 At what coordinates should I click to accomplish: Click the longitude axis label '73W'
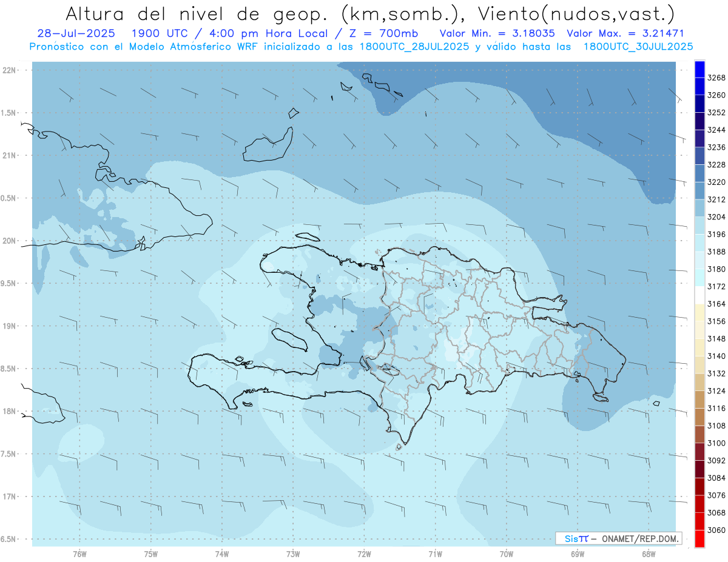pos(293,554)
